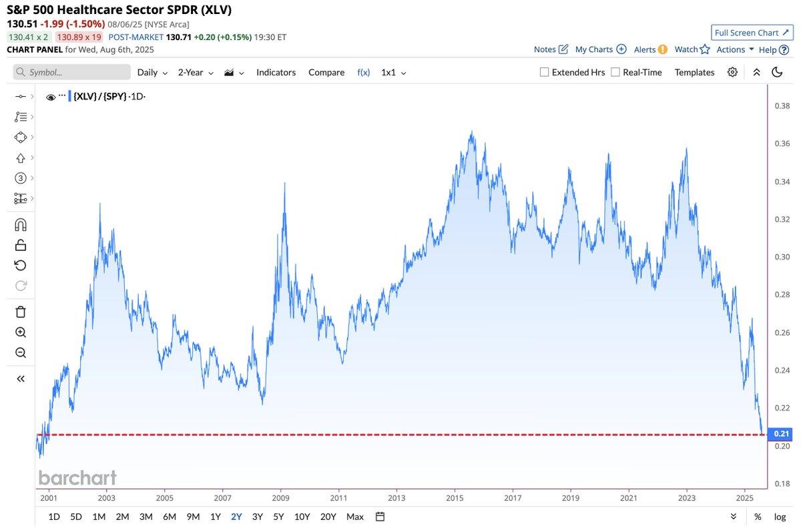Enable the Extended Hrs checkbox

(x=544, y=72)
